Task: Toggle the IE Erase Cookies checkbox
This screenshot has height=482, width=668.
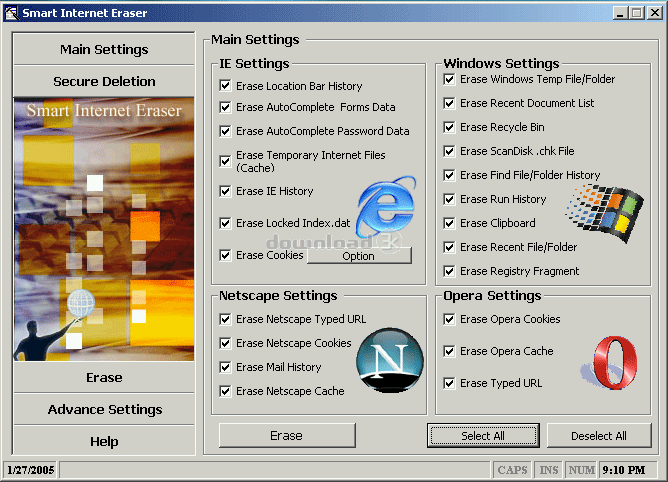Action: tap(225, 255)
